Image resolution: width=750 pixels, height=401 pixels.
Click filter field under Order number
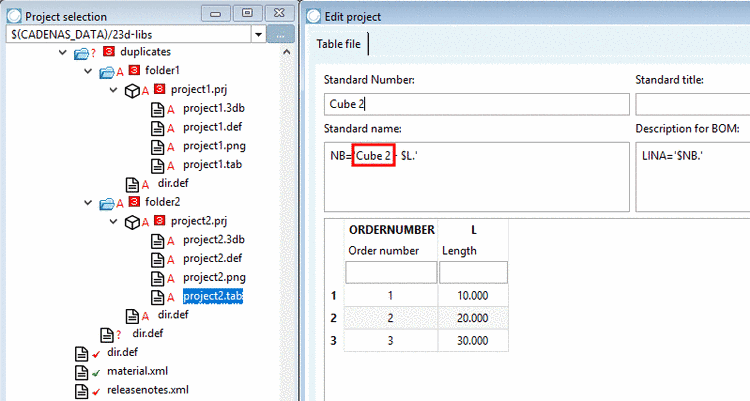click(x=391, y=272)
